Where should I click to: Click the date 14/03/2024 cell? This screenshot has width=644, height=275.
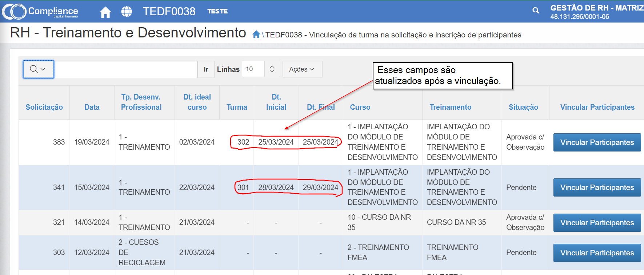[x=92, y=222]
